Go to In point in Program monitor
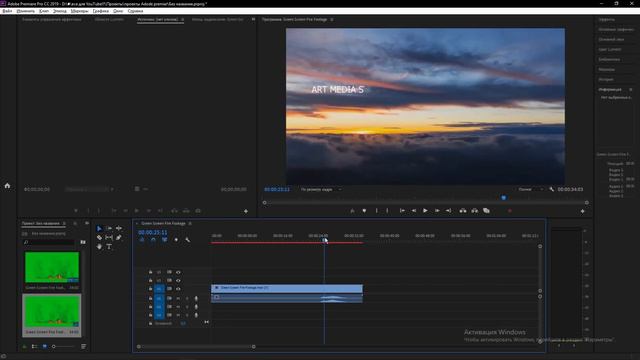640x360 pixels. (x=402, y=211)
